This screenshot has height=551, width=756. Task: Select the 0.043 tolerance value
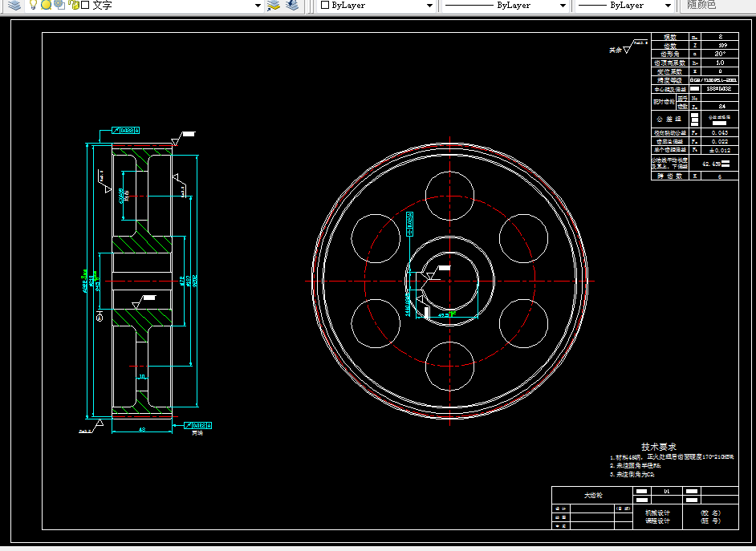click(720, 133)
